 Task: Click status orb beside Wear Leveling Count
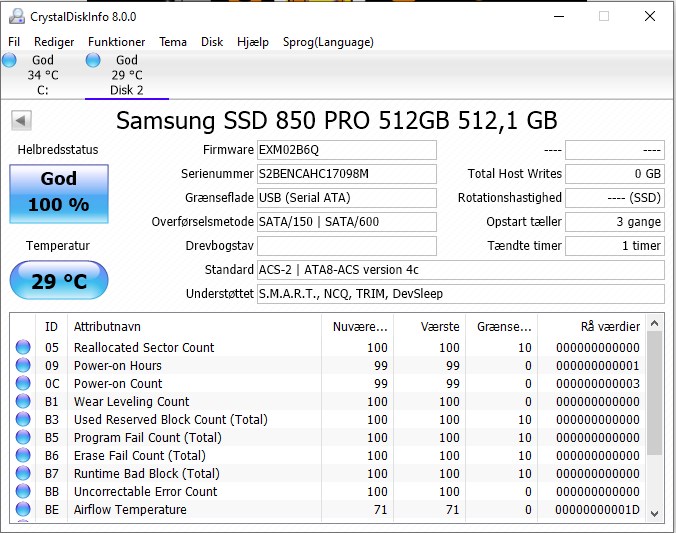(23, 401)
